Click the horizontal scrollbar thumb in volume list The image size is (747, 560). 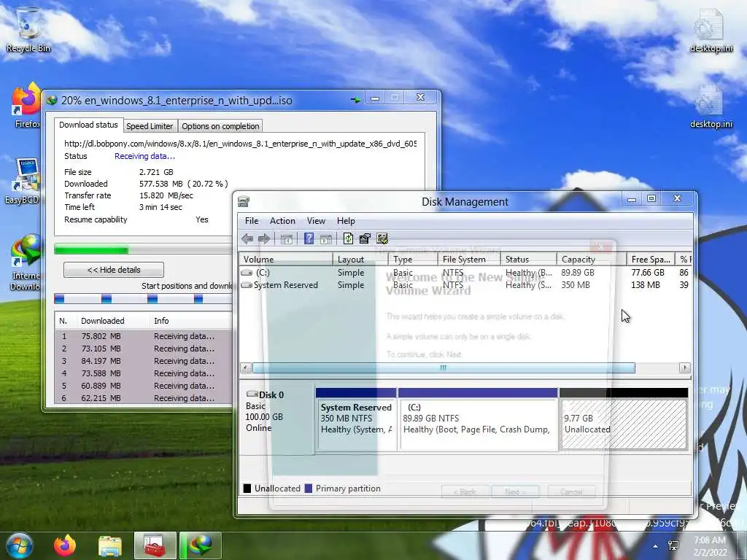pyautogui.click(x=444, y=368)
